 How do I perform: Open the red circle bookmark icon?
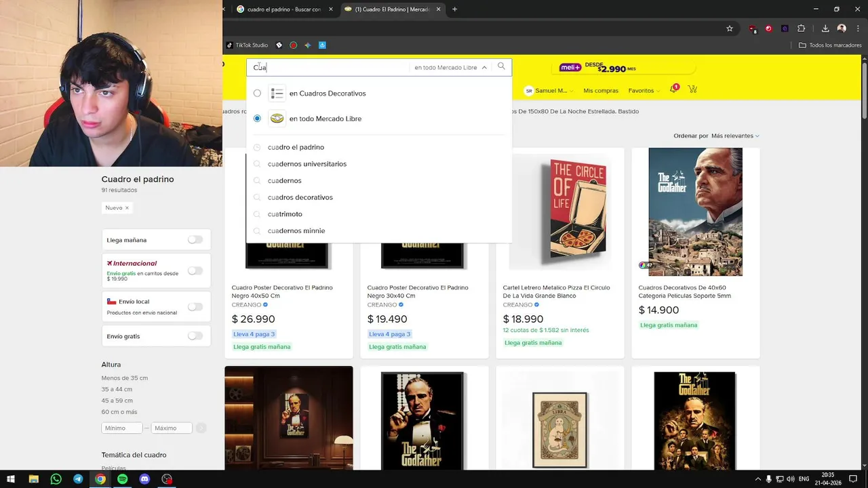[x=293, y=45]
